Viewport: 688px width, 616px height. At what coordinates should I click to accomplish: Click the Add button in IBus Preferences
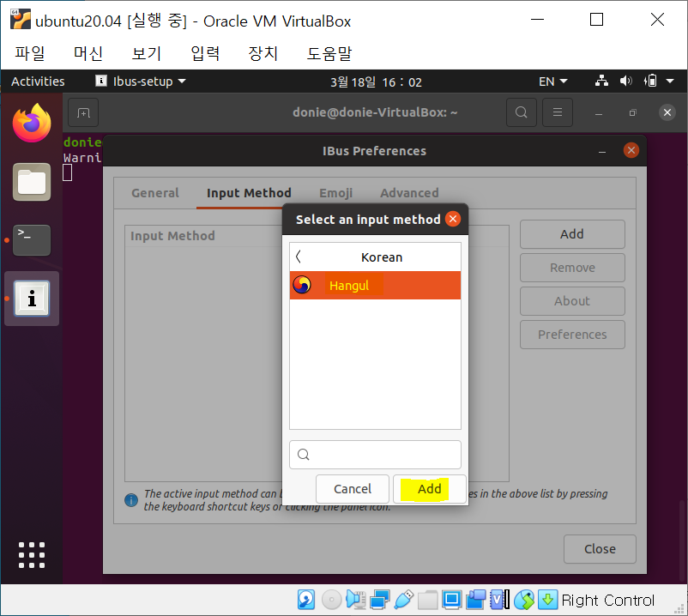[x=572, y=234]
